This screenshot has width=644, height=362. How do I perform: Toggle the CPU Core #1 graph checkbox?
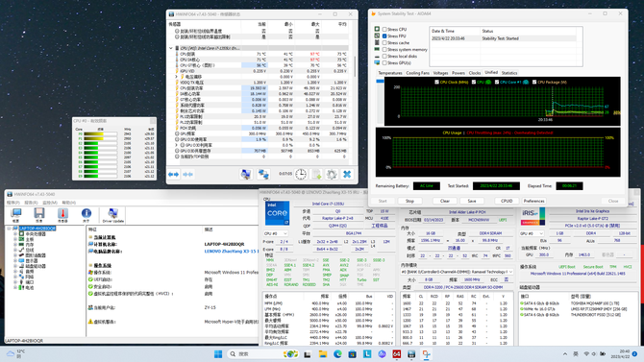(x=497, y=82)
